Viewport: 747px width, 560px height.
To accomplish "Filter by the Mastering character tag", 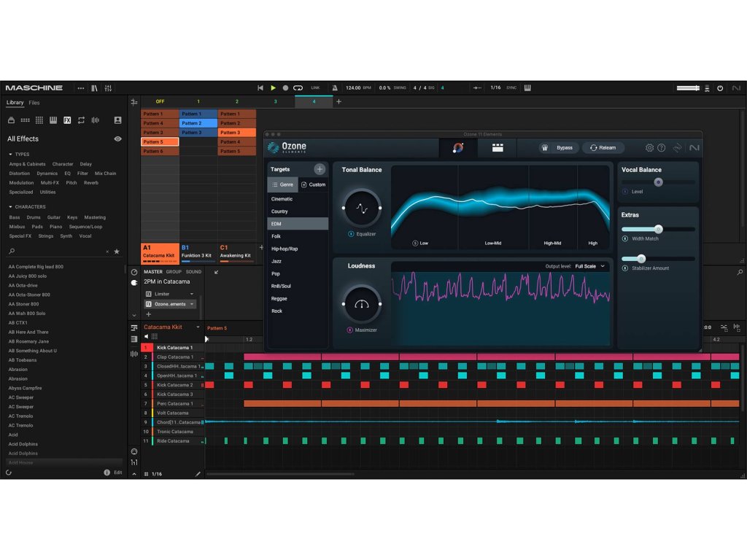I will coord(95,217).
